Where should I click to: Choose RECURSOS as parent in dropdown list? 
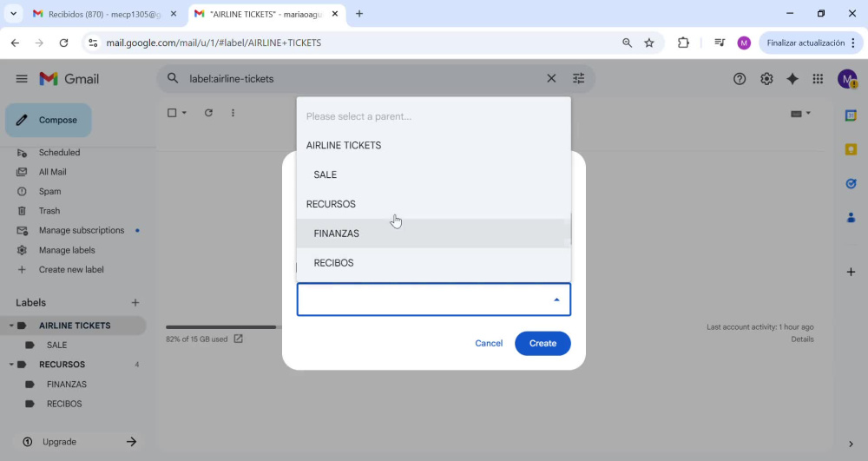click(433, 204)
